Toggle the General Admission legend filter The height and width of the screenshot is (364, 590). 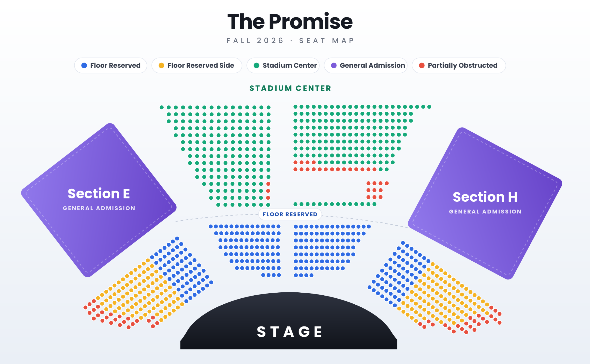click(366, 65)
